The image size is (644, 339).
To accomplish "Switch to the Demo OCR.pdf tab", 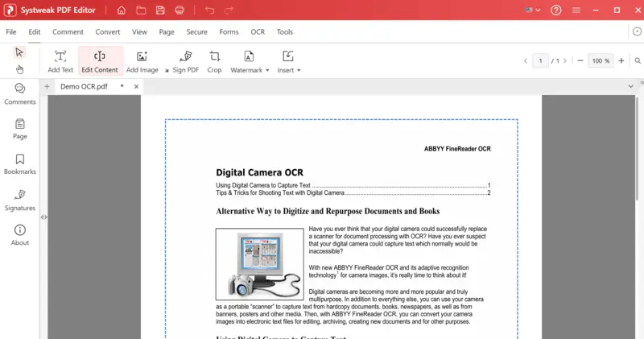I will point(85,86).
